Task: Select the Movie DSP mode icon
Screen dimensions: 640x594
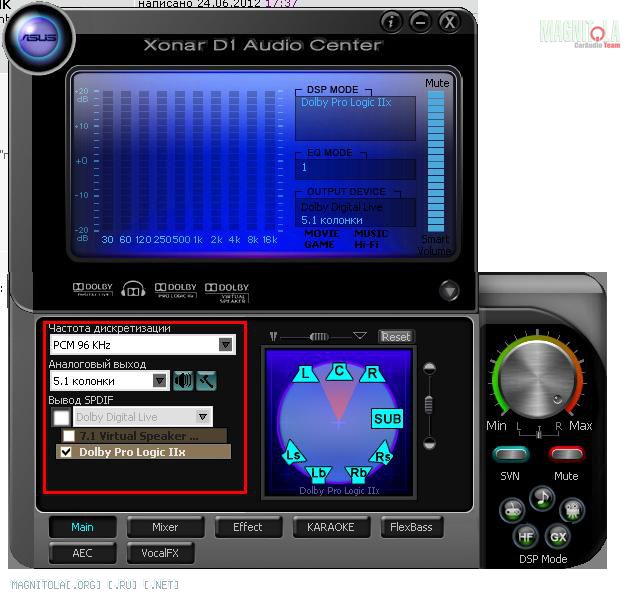Action: 571,510
